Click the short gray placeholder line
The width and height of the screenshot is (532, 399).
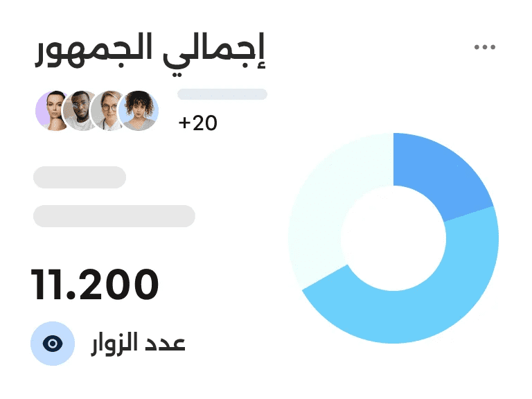tap(80, 177)
